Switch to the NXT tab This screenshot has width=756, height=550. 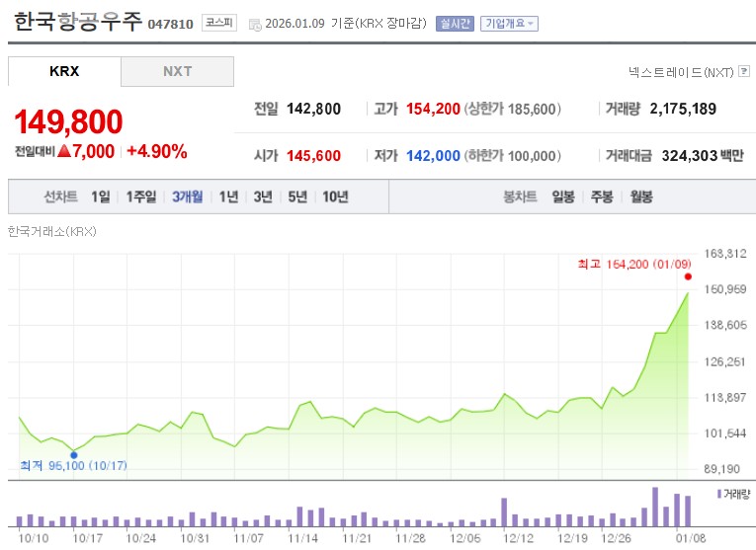[x=178, y=71]
